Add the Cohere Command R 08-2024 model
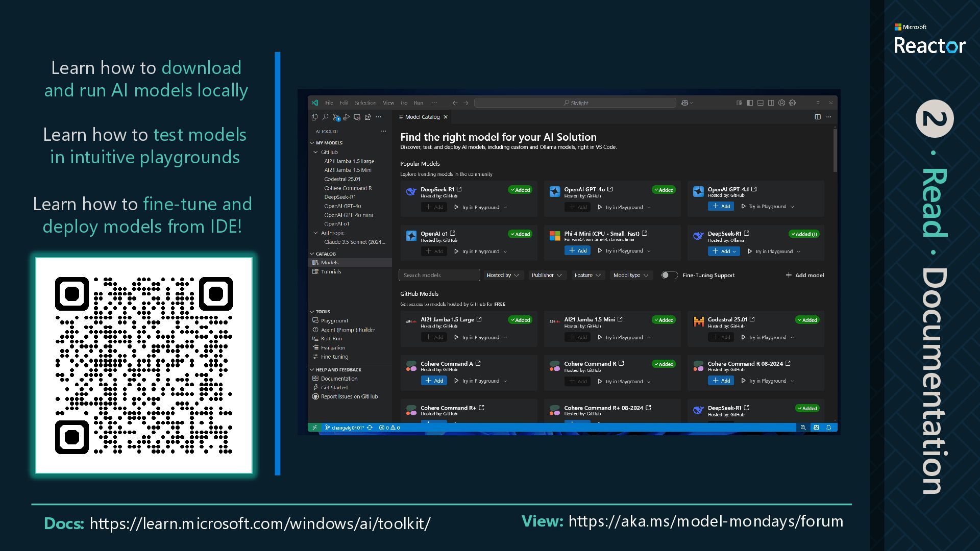This screenshot has width=980, height=551. click(721, 381)
